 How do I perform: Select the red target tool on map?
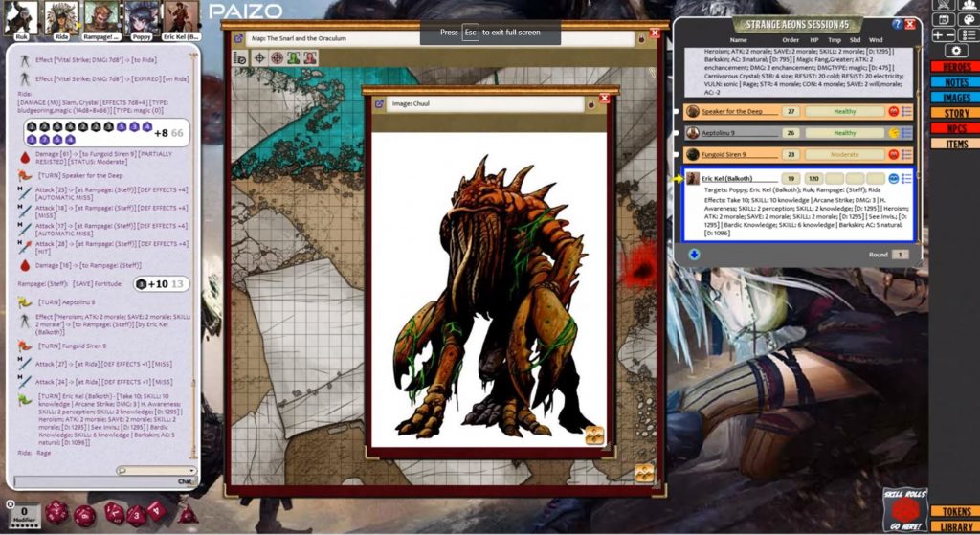pos(277,58)
